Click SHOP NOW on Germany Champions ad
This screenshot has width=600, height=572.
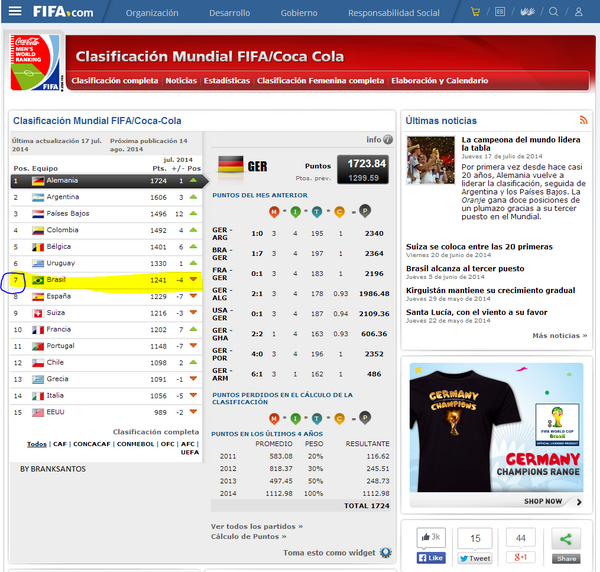(543, 501)
